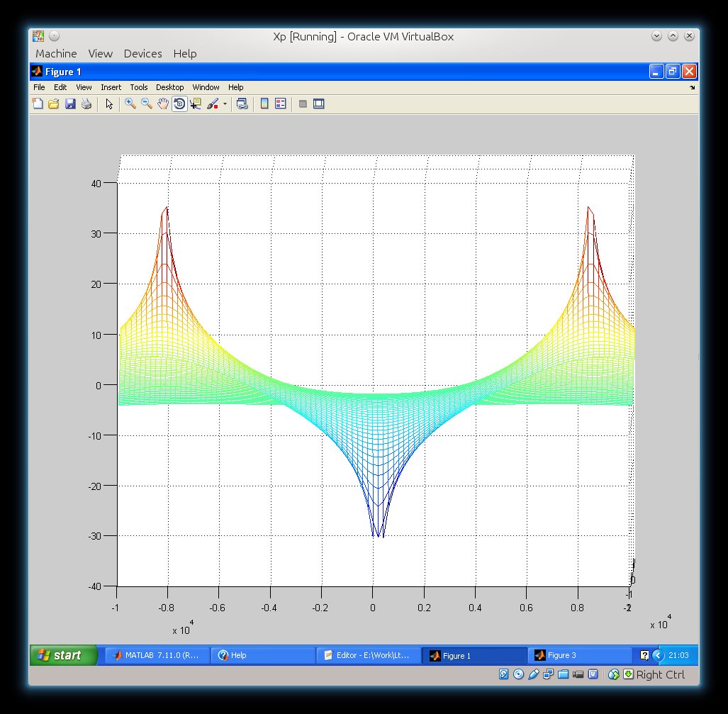Switch to the Help taskbar button

tap(263, 655)
